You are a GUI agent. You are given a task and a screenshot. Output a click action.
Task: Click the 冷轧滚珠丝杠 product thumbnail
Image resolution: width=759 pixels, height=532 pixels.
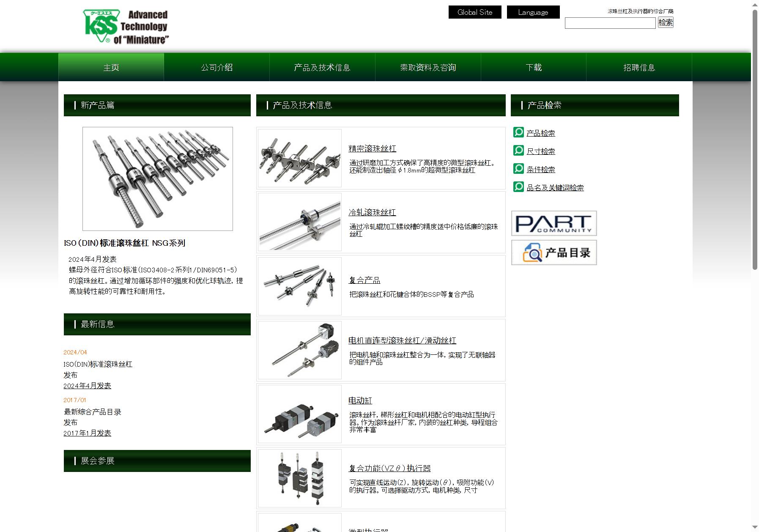click(x=300, y=222)
